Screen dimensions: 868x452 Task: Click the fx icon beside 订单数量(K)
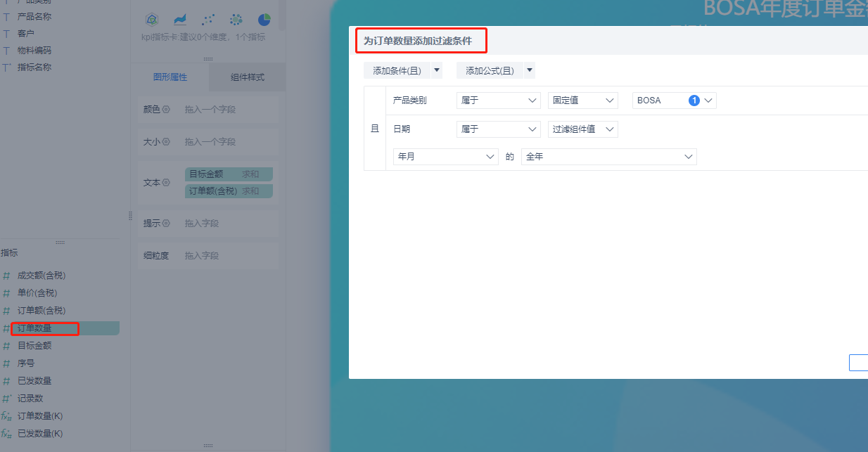[6, 416]
